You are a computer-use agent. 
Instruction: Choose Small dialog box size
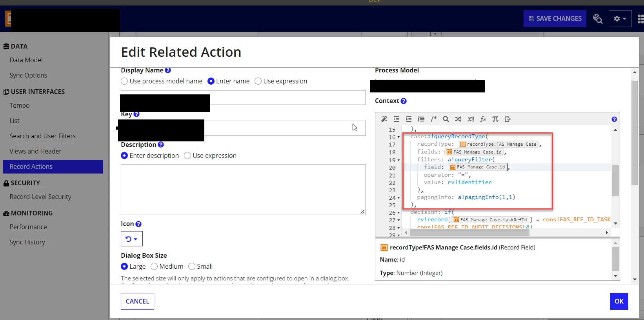coord(192,266)
